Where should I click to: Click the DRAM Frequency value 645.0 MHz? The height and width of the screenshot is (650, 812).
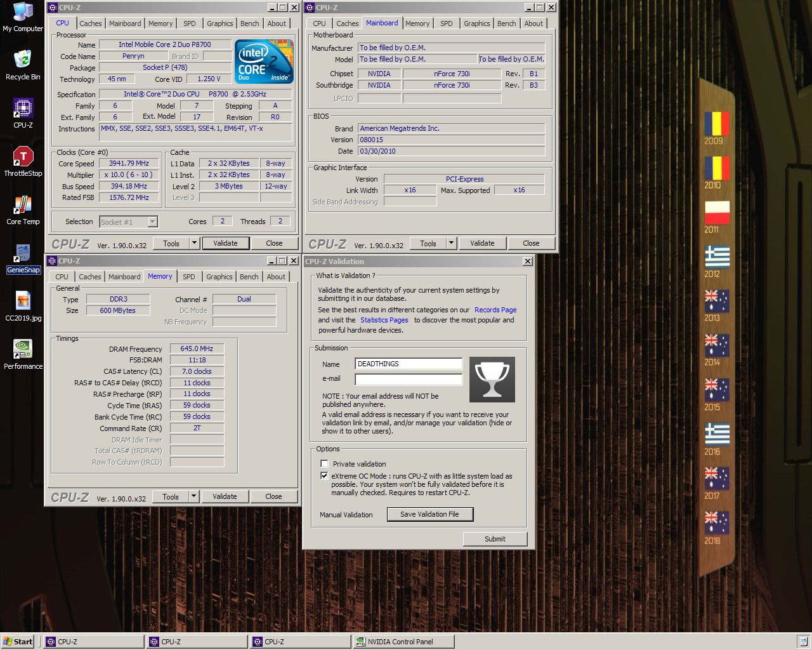tap(197, 348)
